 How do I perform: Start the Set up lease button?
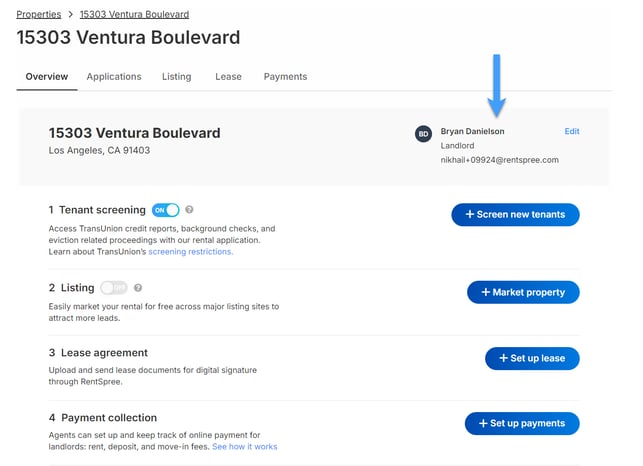pos(532,358)
